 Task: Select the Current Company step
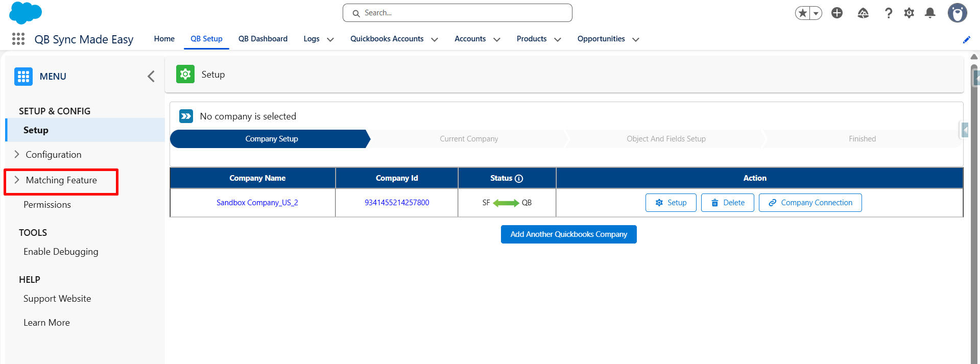click(469, 139)
